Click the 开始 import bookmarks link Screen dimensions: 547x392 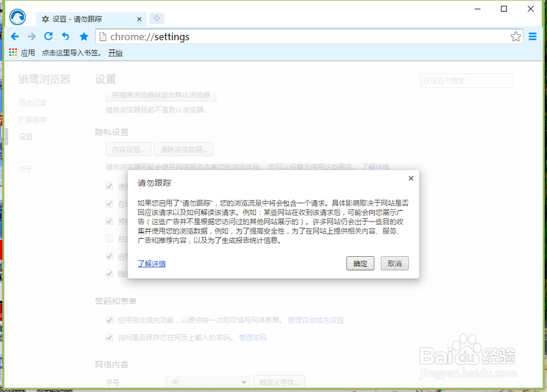click(x=115, y=53)
